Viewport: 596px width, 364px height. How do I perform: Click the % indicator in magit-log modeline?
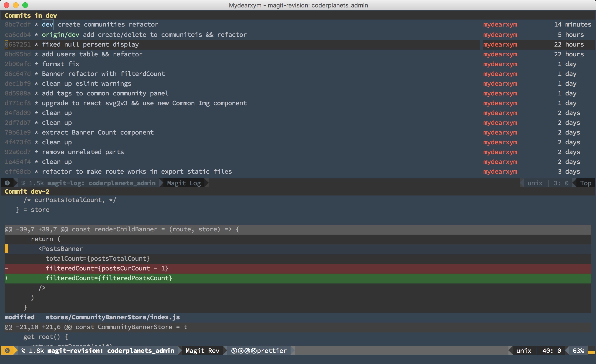(23, 183)
